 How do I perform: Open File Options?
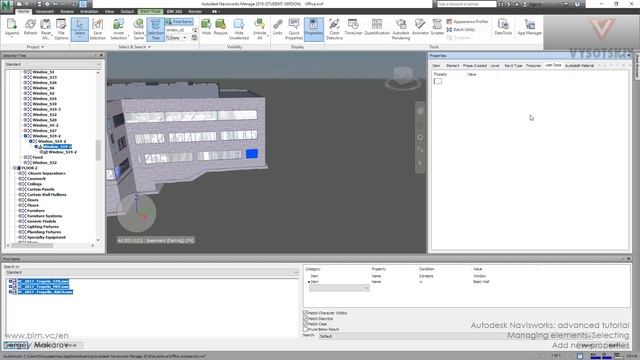[61, 28]
